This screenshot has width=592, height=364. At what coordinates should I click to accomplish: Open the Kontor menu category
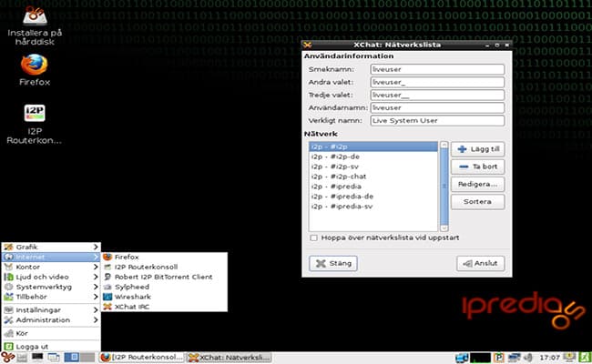pos(51,267)
